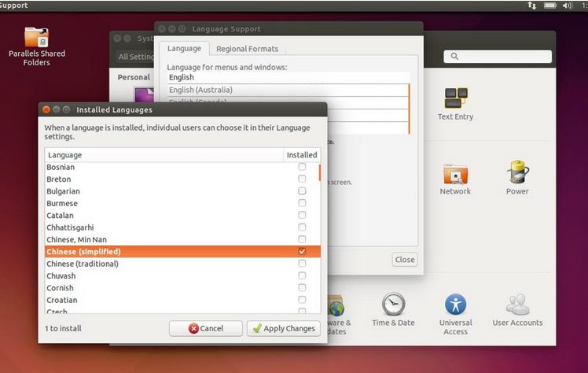Select Chinese (traditional) language row
This screenshot has width=588, height=373.
(x=182, y=264)
